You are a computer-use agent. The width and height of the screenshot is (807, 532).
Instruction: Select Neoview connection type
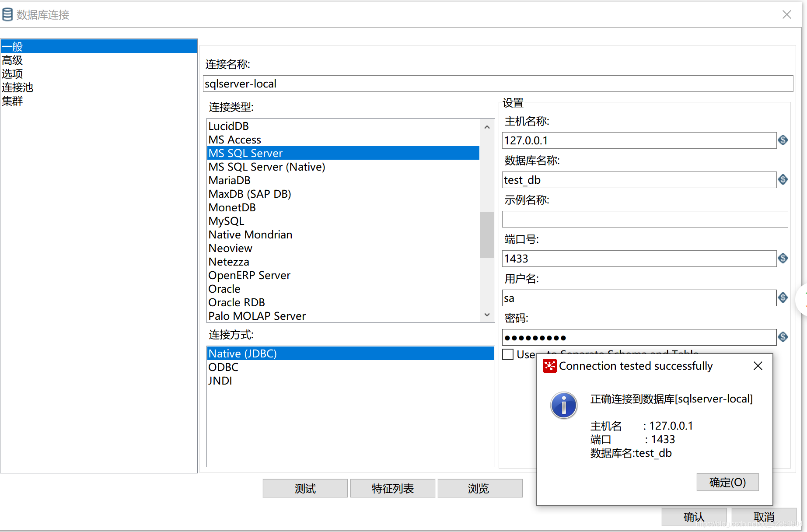coord(343,248)
